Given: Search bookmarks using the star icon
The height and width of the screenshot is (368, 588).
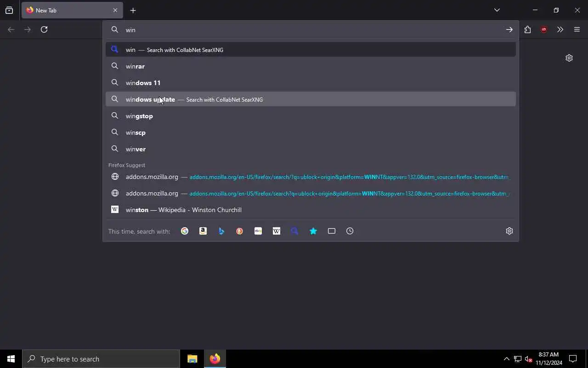Looking at the screenshot, I should click(313, 231).
